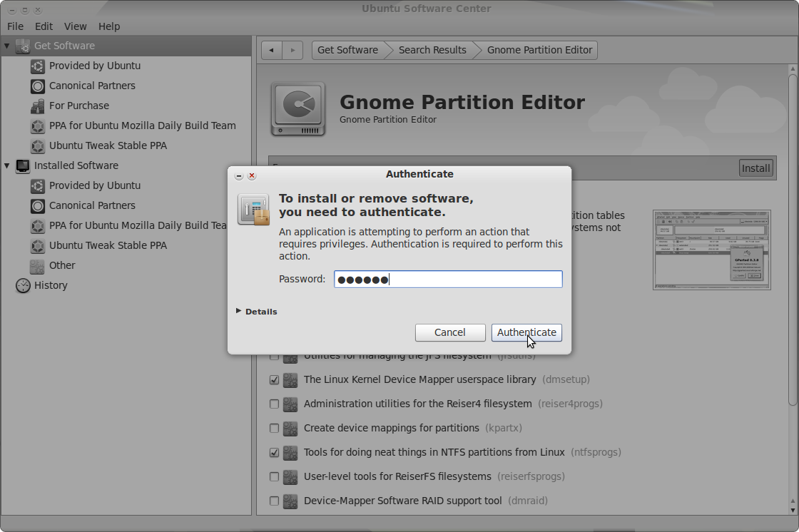Click the Get Software shopping bag icon

tap(23, 46)
